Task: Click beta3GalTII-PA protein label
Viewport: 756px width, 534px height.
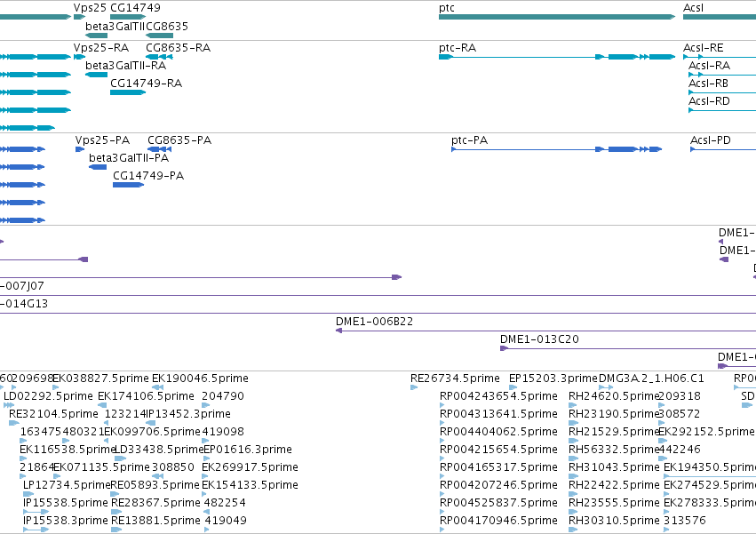Action: point(129,158)
